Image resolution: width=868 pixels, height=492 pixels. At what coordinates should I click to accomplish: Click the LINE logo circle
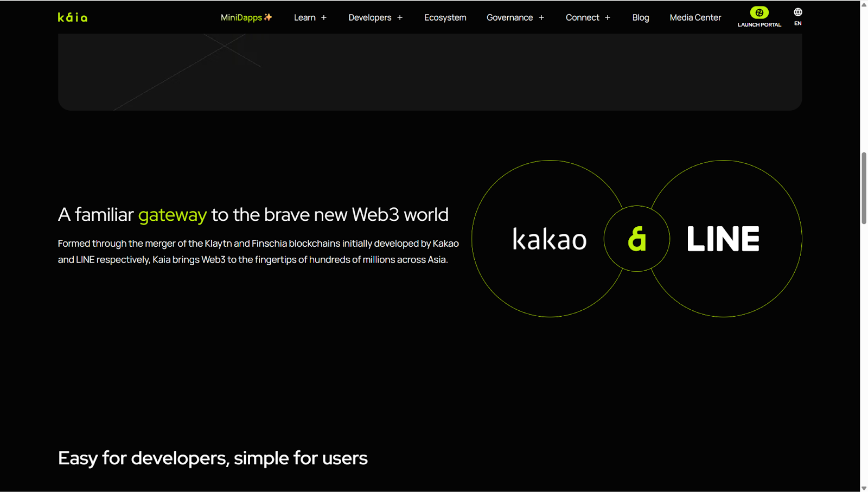pyautogui.click(x=724, y=239)
